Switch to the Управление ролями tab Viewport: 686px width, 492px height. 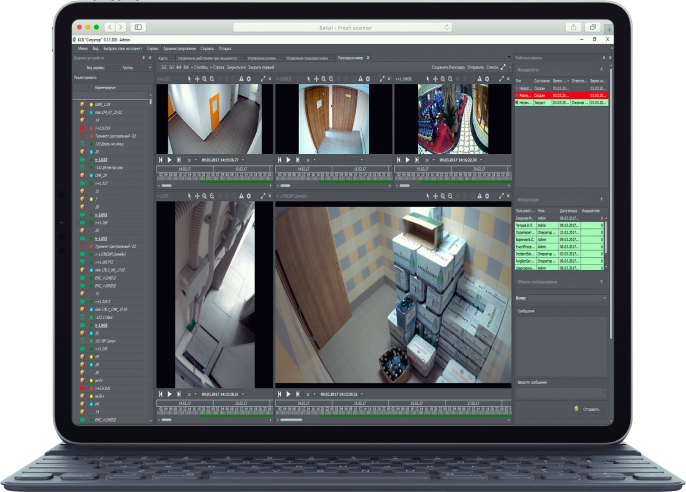[x=262, y=58]
